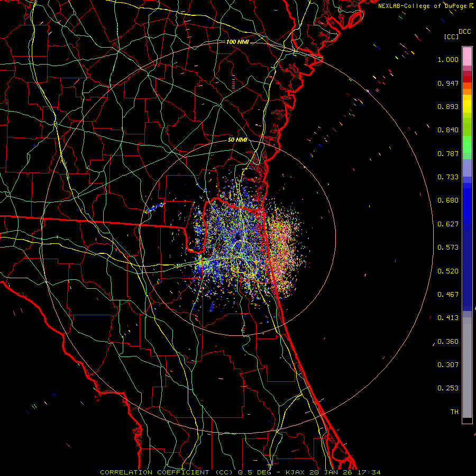Select the 0.573 scale value
Image resolution: width=476 pixels, height=476 pixels.
448,248
